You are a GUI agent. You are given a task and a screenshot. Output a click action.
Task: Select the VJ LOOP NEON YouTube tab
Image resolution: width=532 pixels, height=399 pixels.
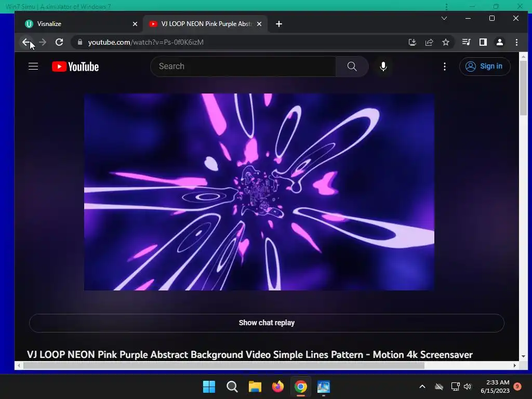point(206,24)
